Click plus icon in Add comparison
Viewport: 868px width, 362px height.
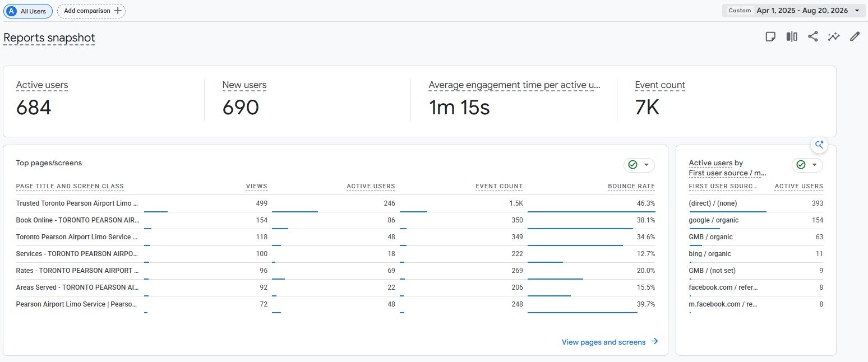click(117, 11)
